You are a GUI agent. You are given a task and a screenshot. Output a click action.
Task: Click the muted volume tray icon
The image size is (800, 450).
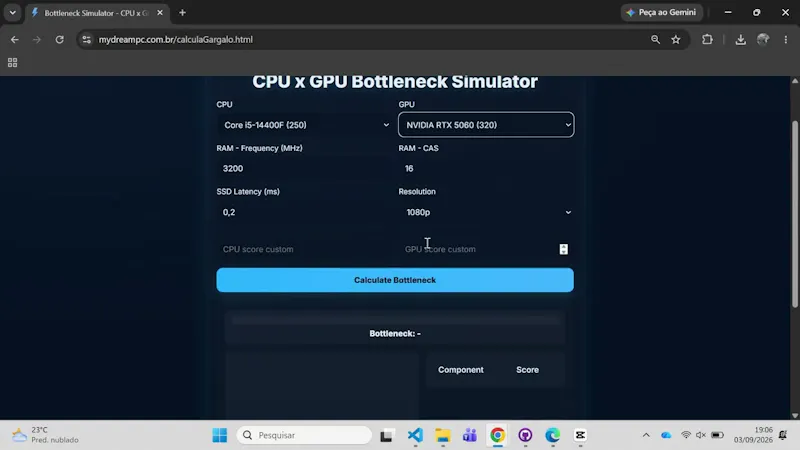(x=701, y=435)
